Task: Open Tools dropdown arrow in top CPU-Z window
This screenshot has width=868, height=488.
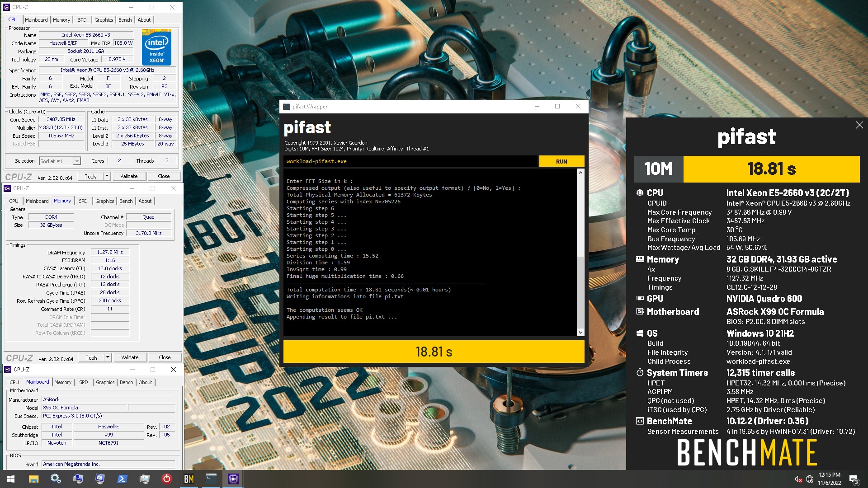Action: tap(107, 176)
